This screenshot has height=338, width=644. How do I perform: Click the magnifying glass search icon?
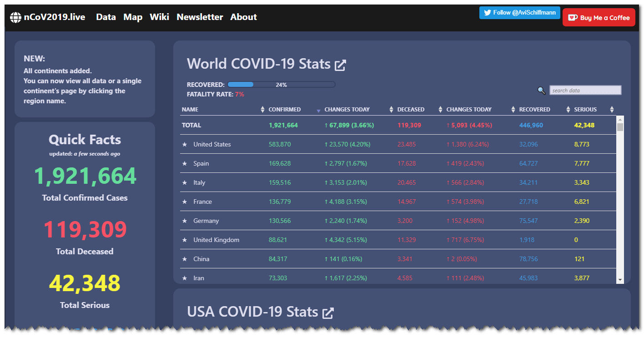point(541,91)
